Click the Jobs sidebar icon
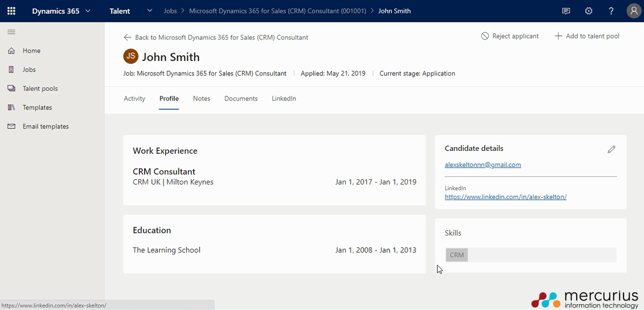Screen dimensions: 644x310 12,70
